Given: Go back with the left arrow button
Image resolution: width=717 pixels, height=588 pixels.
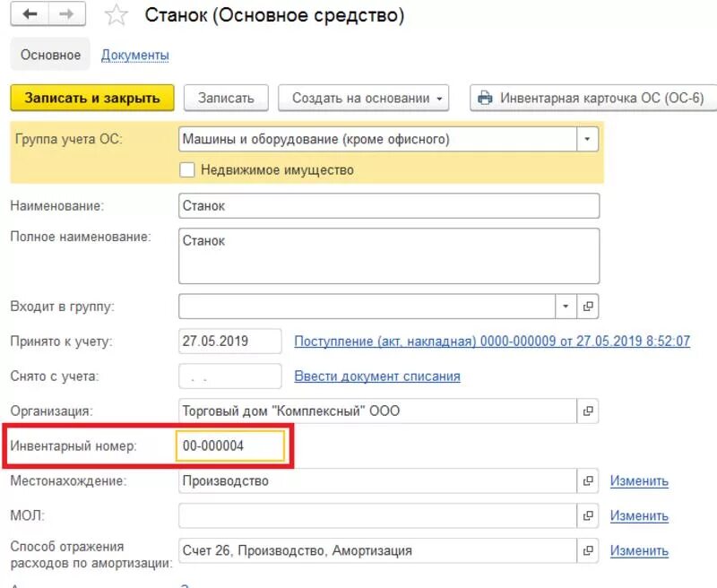Looking at the screenshot, I should pos(30,14).
